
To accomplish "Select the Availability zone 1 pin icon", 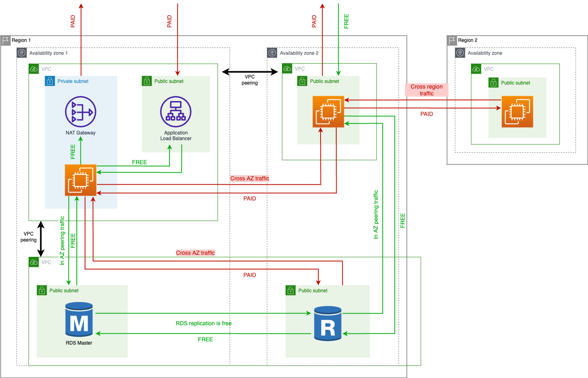I will tap(22, 53).
